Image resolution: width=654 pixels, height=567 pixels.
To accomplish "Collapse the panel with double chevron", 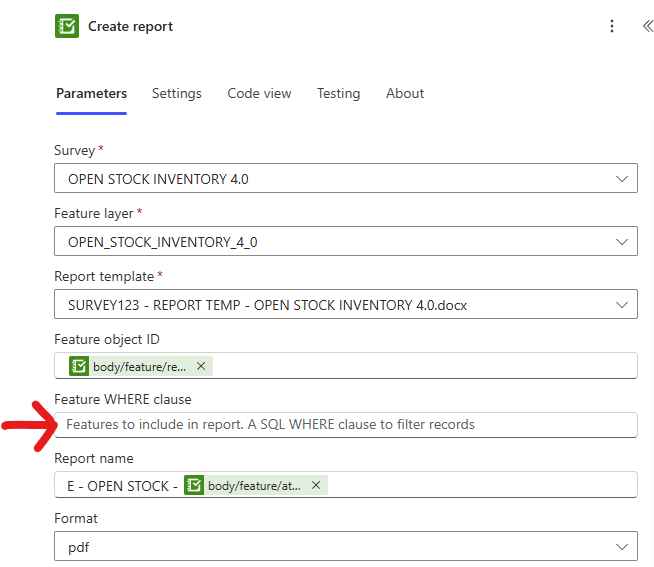I will point(647,26).
